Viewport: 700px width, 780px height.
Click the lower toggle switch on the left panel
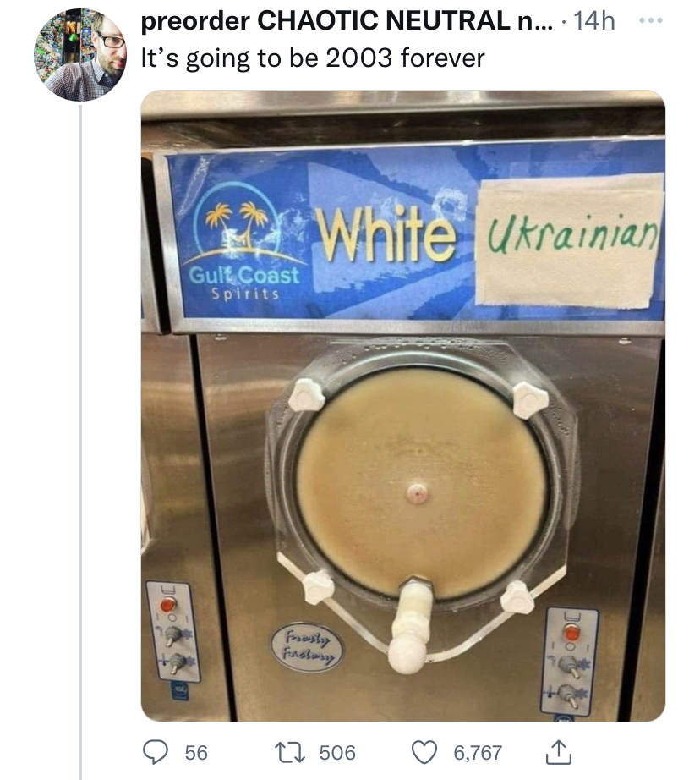(176, 662)
